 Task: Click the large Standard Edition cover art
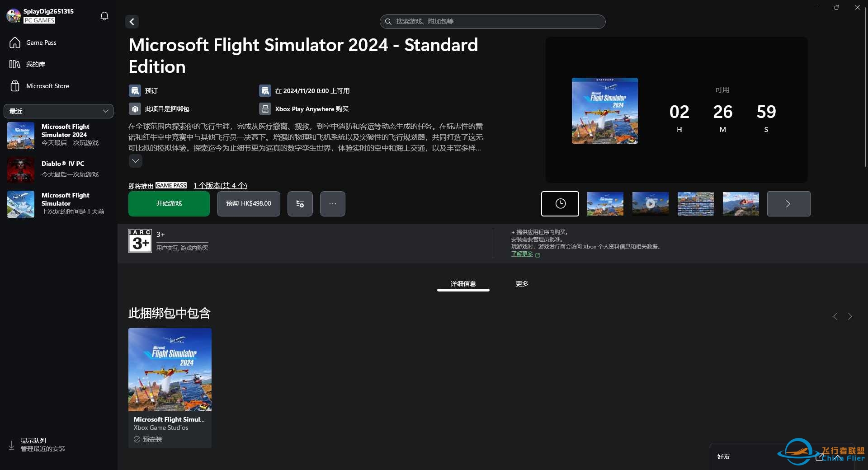point(605,111)
